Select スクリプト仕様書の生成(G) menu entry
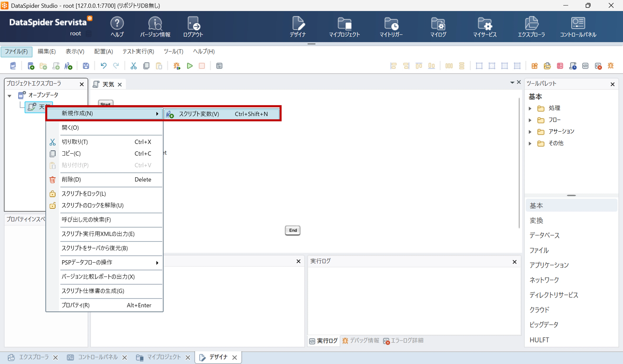623x364 pixels. click(104, 291)
